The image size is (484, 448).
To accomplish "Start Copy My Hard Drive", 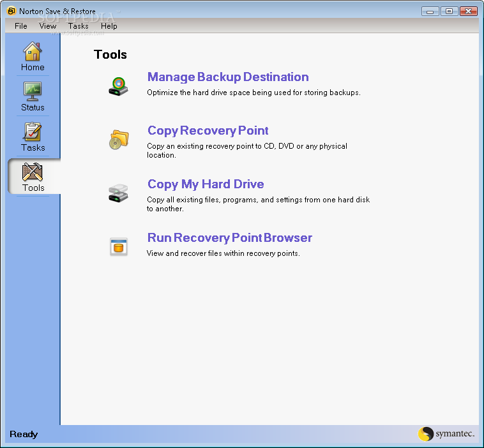I will 206,184.
